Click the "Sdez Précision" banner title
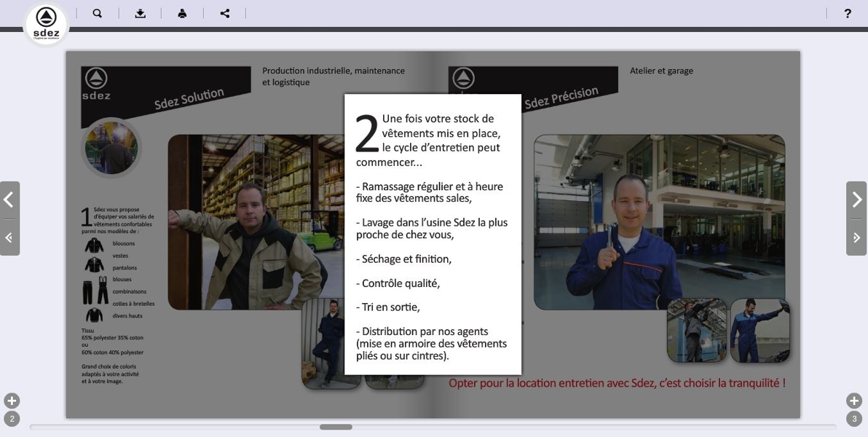Image resolution: width=868 pixels, height=437 pixels. [x=561, y=98]
